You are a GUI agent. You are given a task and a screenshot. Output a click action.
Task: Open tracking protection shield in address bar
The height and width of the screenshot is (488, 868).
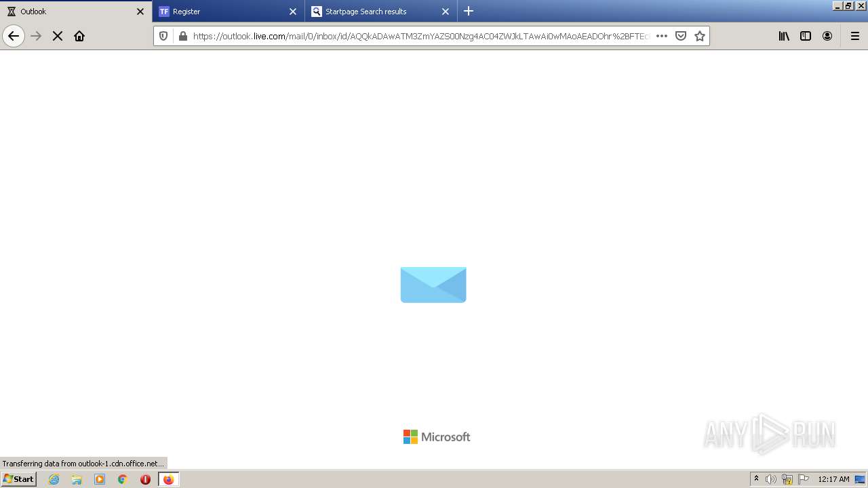[x=163, y=36]
